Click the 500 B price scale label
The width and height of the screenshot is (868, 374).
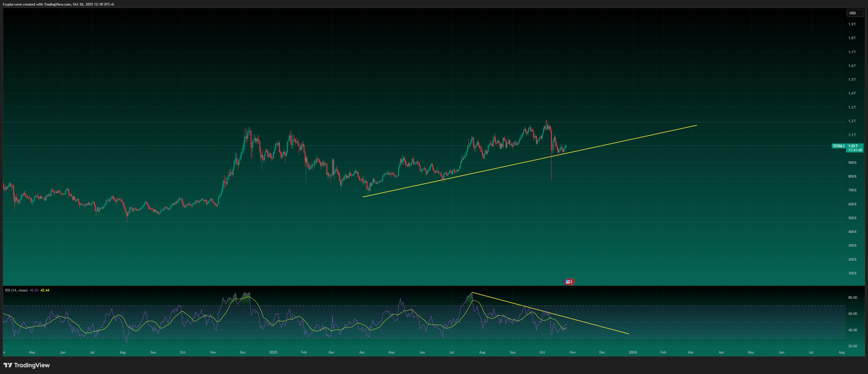[x=852, y=218]
